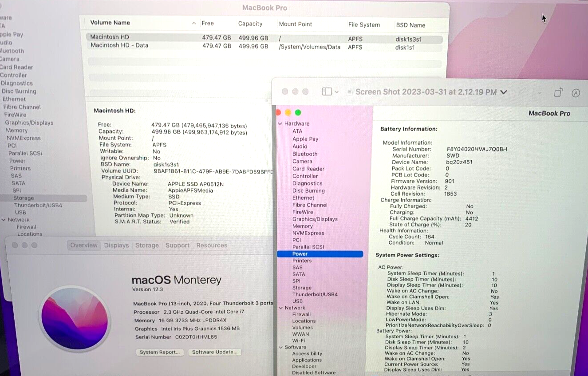Viewport: 588px width, 376px height.
Task: Select Graphics/Displays in System Information sidebar
Action: pos(29,123)
